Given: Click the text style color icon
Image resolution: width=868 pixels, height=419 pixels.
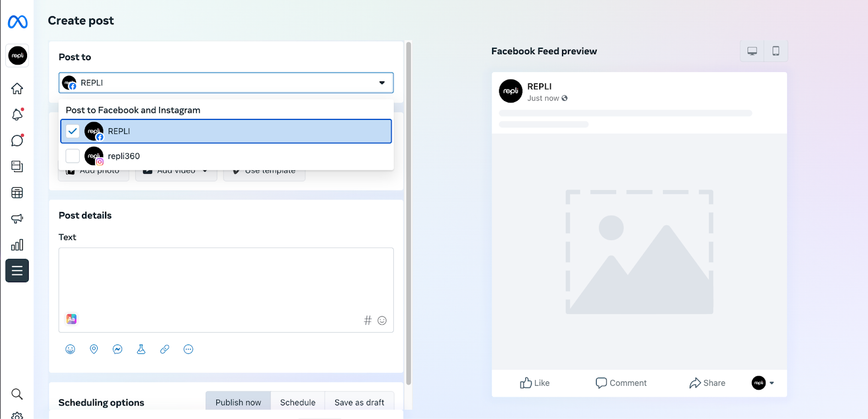Looking at the screenshot, I should [x=71, y=319].
